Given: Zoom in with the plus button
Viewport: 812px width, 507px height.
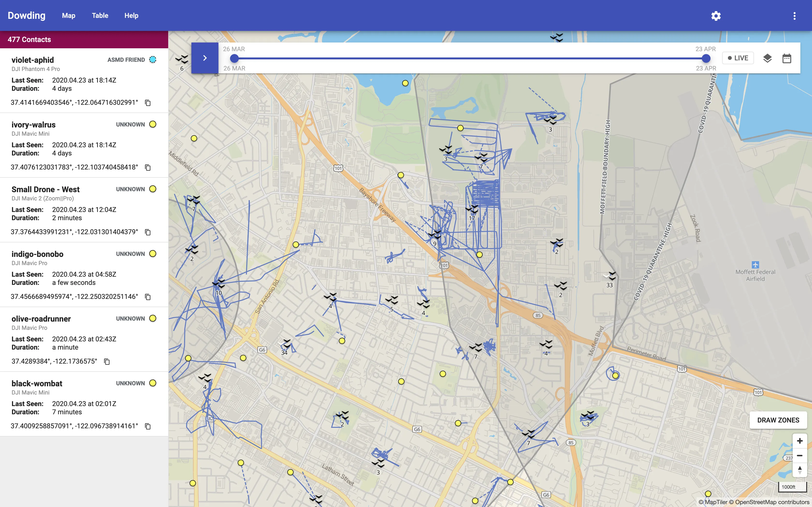Looking at the screenshot, I should (800, 441).
